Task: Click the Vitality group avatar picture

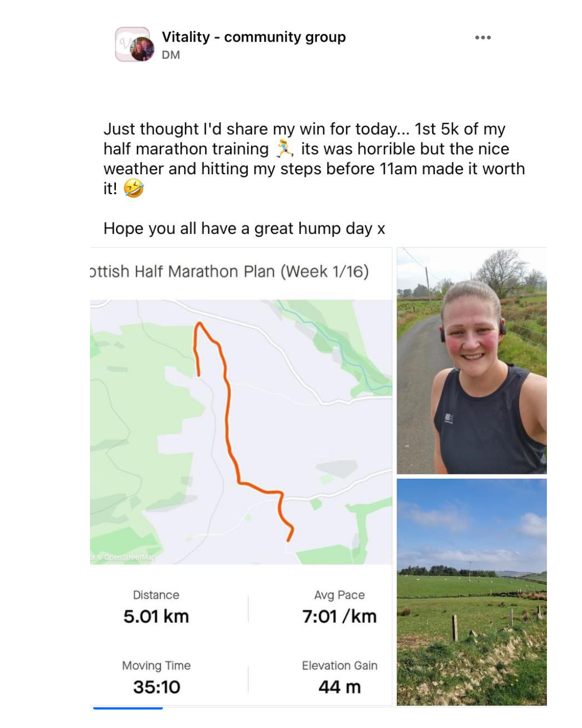Action: tap(133, 44)
